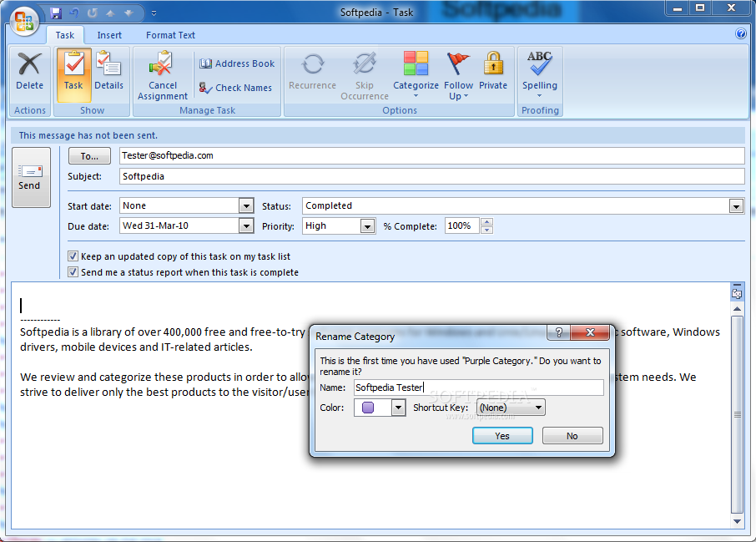Screen dimensions: 756x542
Task: Click the To... button
Action: click(89, 156)
